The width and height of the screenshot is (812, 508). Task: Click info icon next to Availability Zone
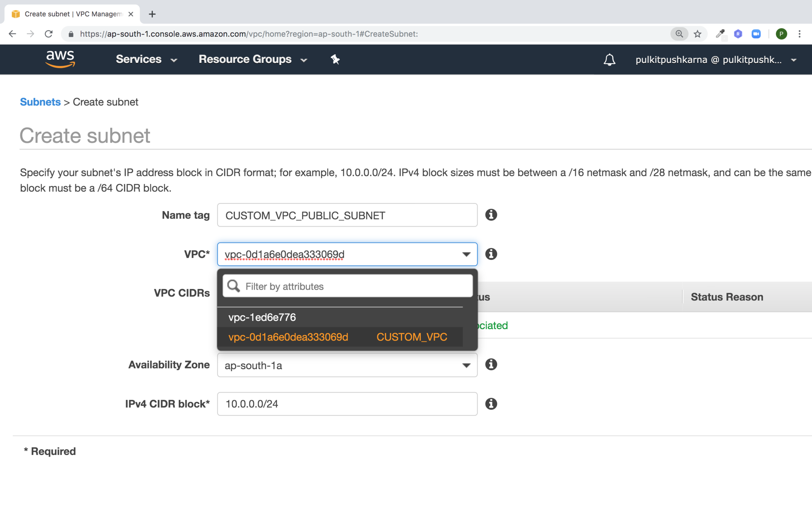[491, 364]
